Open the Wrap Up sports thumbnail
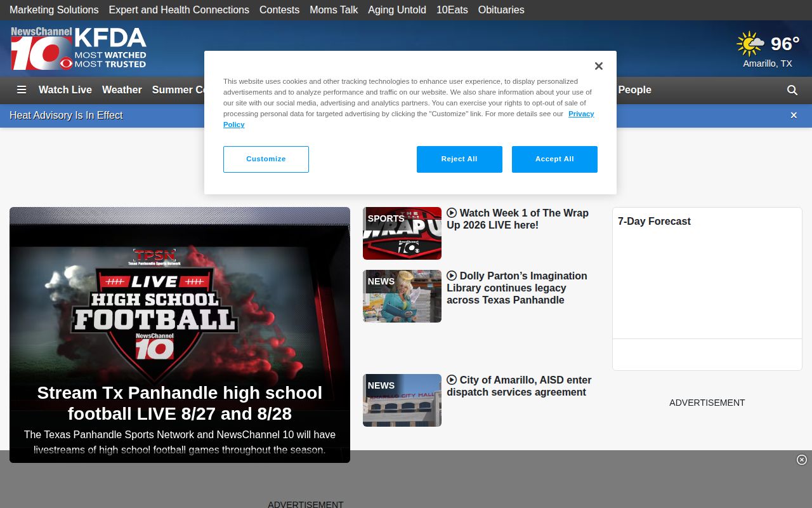This screenshot has width=812, height=508. click(402, 233)
